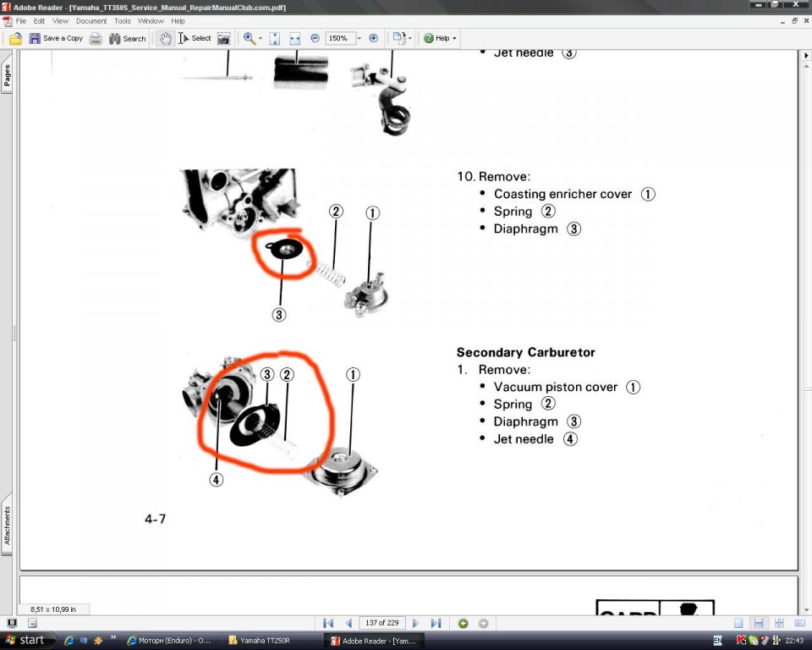Click the Rotate View pages icon
The width and height of the screenshot is (812, 650).
(x=398, y=38)
